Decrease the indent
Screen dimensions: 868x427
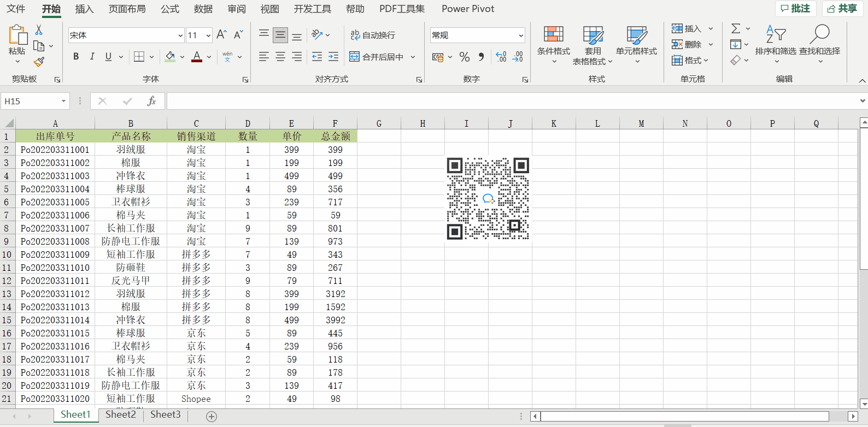pyautogui.click(x=317, y=56)
